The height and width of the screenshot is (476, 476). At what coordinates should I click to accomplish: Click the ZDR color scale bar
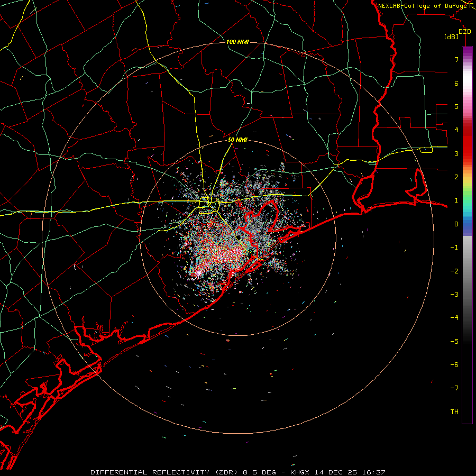pyautogui.click(x=467, y=235)
